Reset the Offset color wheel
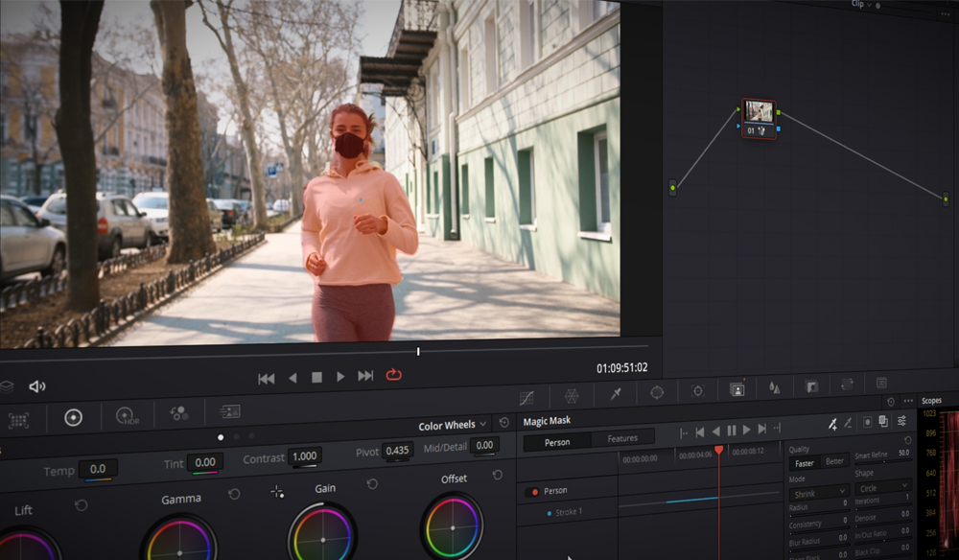The image size is (959, 560). (497, 475)
